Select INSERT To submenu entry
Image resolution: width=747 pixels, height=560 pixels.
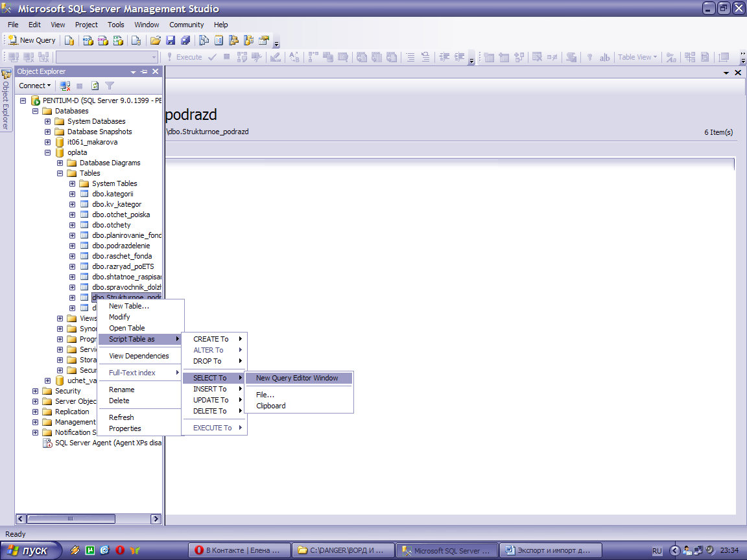pyautogui.click(x=214, y=389)
